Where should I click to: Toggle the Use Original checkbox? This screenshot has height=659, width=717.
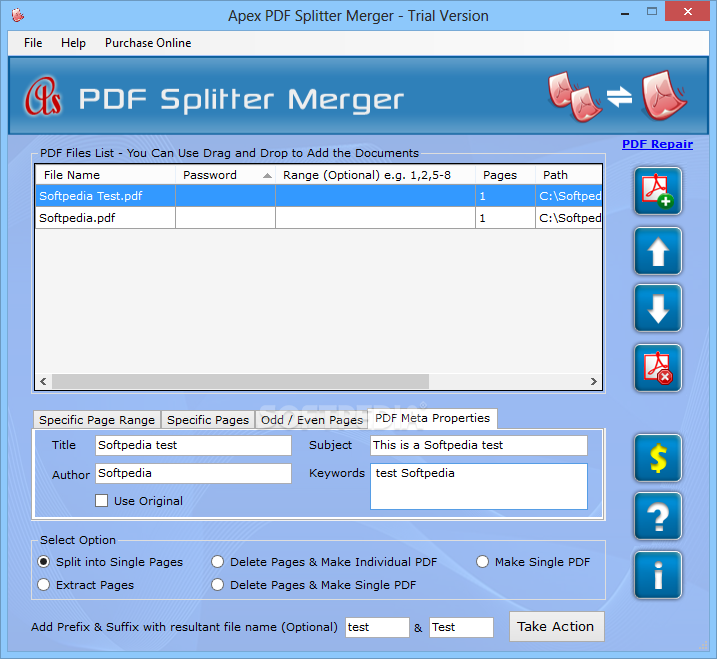coord(102,501)
